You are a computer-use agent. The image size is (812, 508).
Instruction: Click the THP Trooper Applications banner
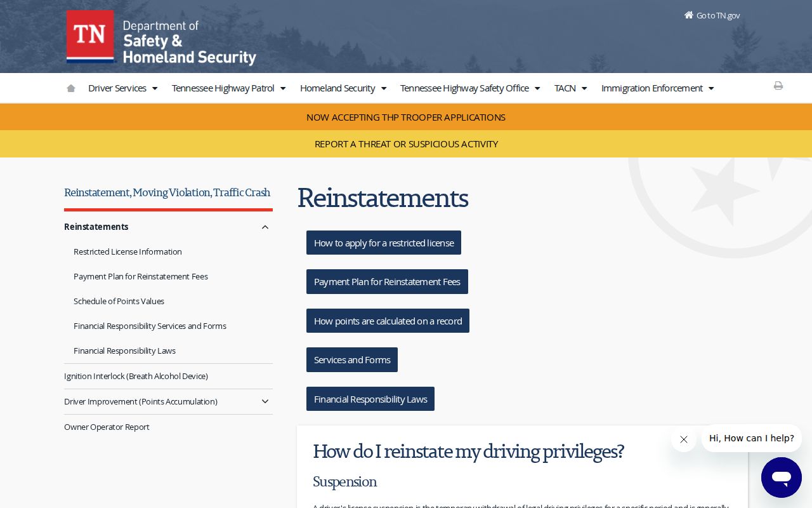click(406, 117)
